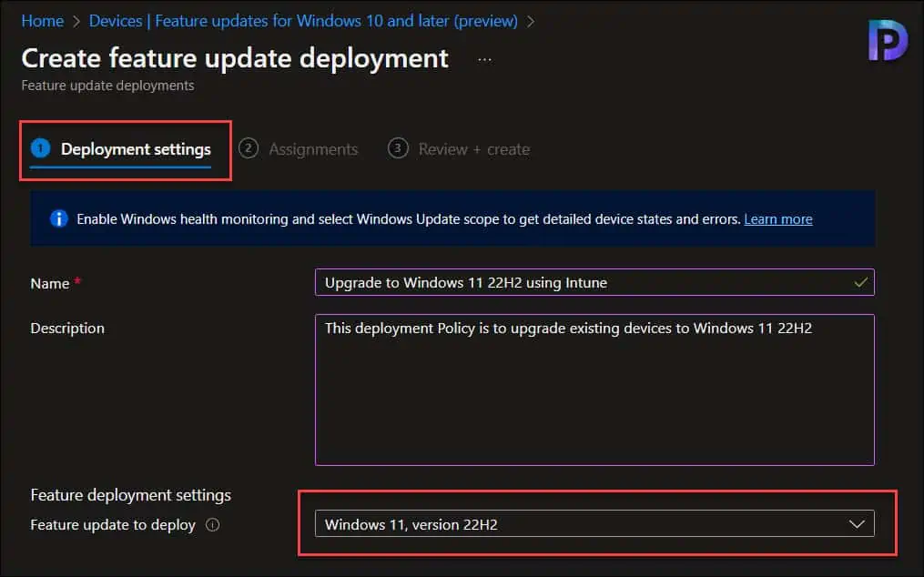Go to Devices Feature updates breadcrumb
The height and width of the screenshot is (577, 924).
coord(303,21)
